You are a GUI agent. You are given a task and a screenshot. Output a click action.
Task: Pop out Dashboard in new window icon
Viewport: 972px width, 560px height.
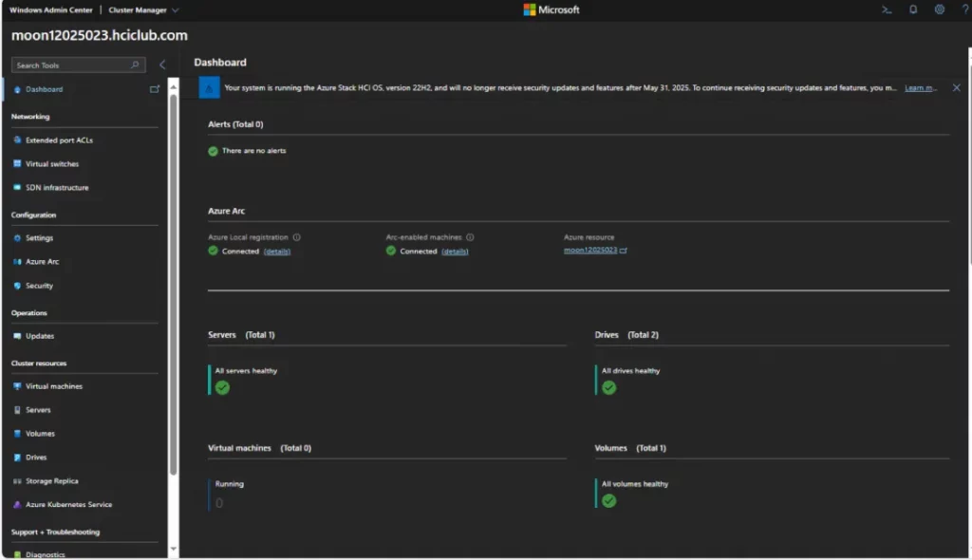tap(155, 89)
